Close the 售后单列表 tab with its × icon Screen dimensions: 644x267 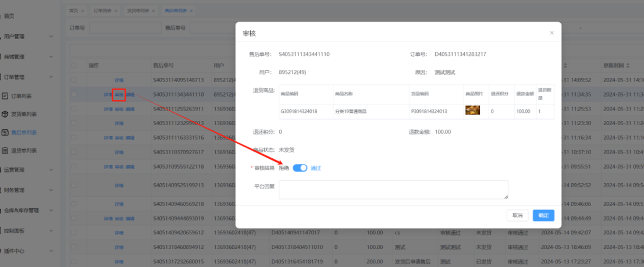click(191, 10)
